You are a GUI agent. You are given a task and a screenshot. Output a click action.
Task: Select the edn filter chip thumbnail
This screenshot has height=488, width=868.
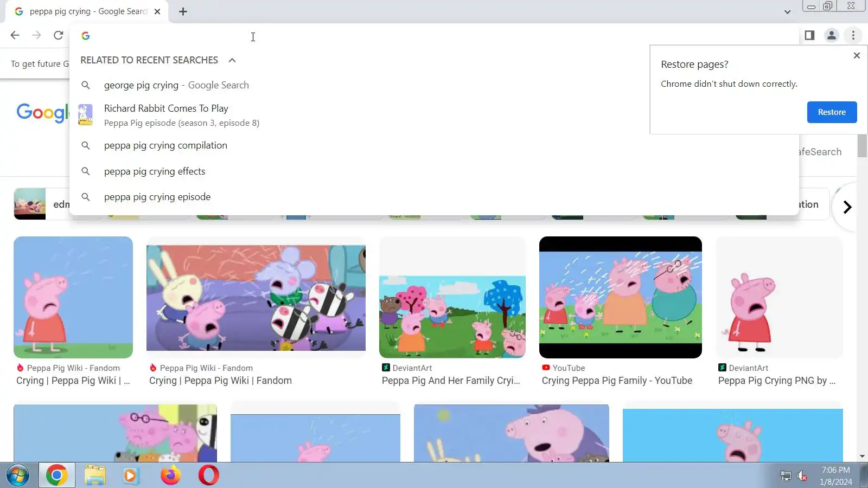(30, 204)
